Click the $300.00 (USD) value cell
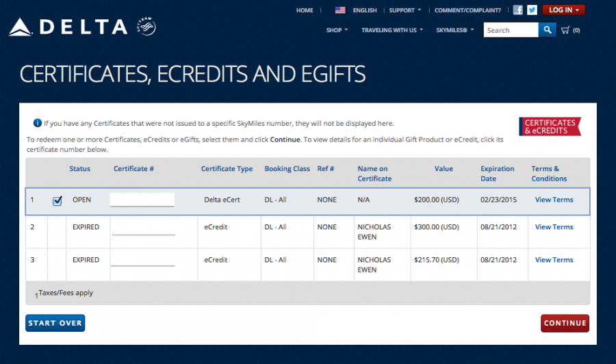This screenshot has height=364, width=616. 437,227
